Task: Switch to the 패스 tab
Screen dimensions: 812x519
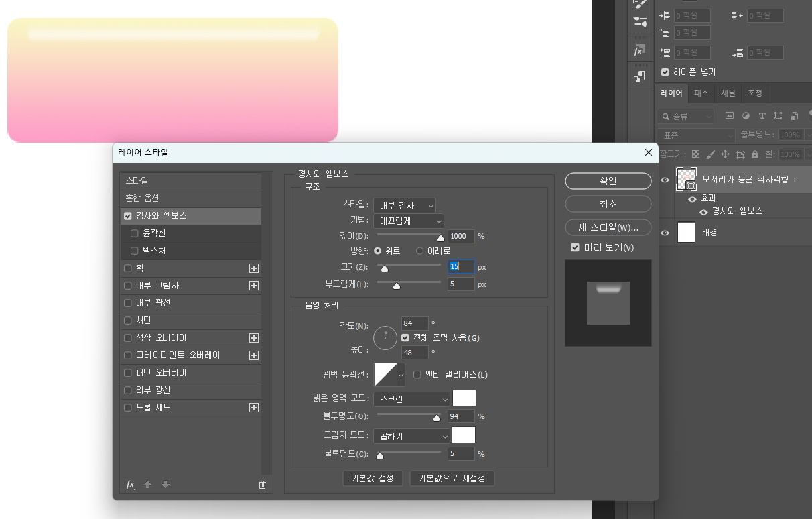Action: [701, 93]
